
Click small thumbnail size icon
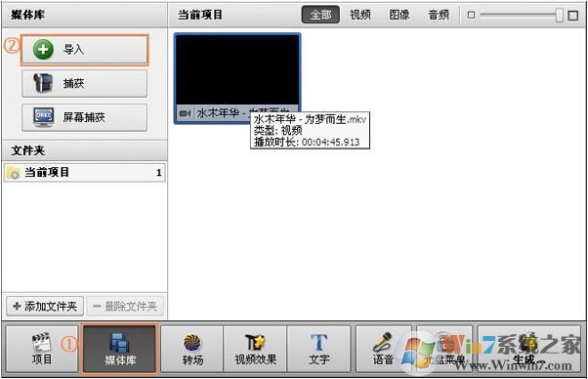(x=472, y=15)
